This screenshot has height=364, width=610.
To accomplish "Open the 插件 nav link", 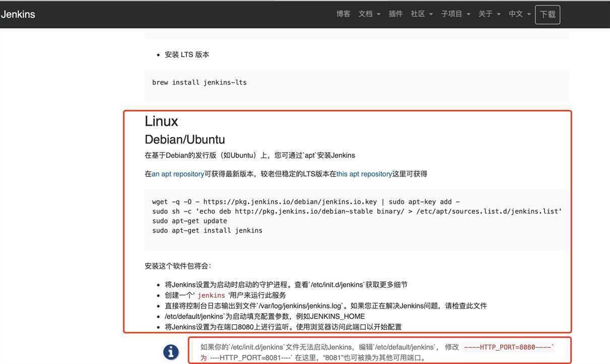I will point(396,14).
